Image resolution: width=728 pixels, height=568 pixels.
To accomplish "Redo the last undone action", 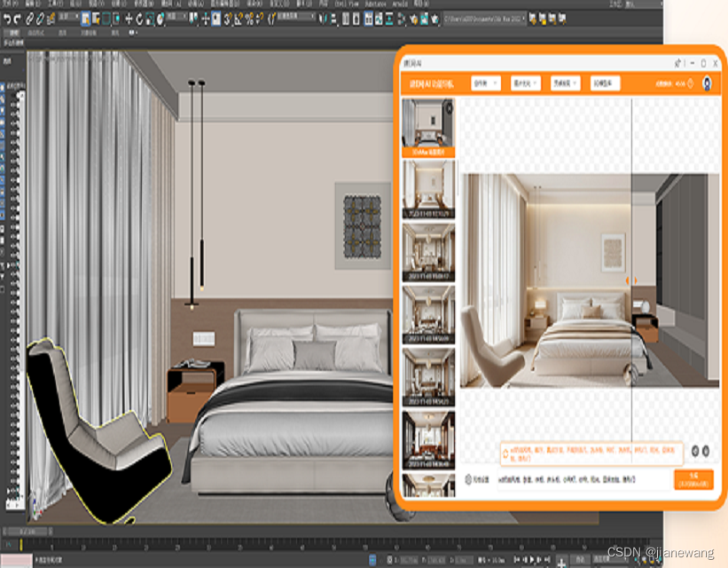I will [x=17, y=19].
